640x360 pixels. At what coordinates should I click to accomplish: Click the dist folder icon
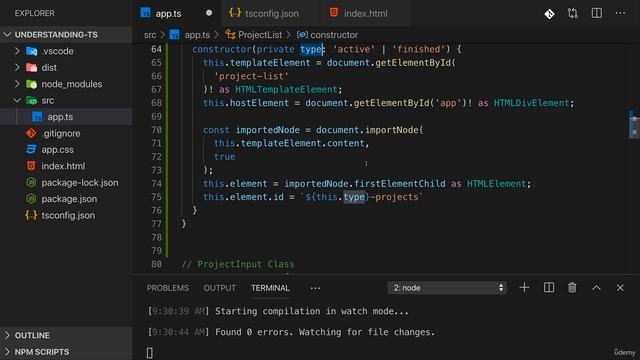click(x=31, y=68)
